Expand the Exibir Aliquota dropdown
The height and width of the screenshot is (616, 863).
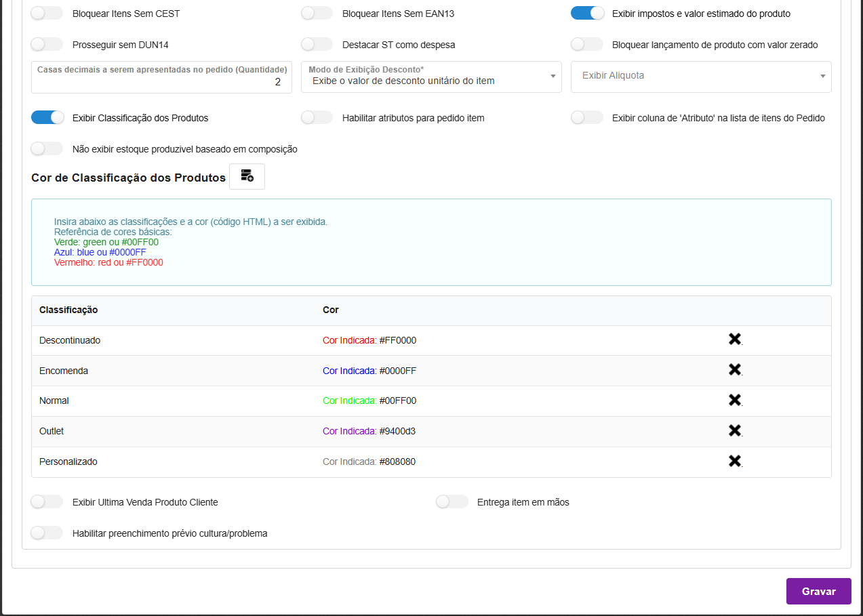pyautogui.click(x=701, y=77)
